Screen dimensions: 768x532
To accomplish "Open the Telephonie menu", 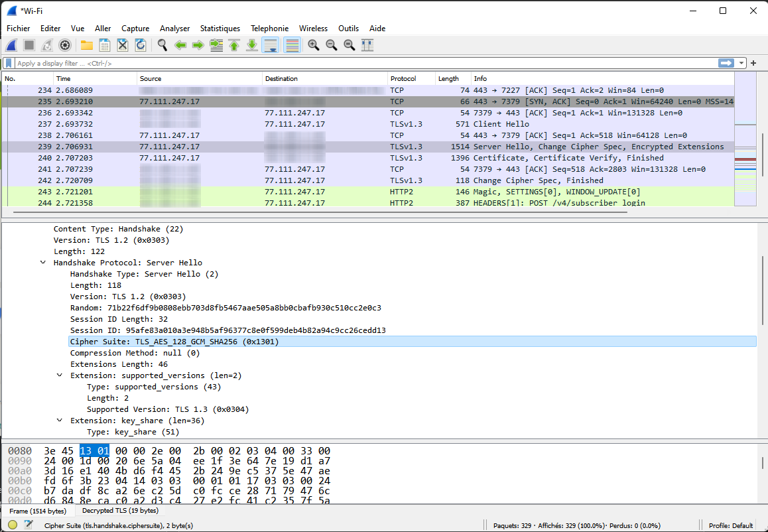I will pyautogui.click(x=269, y=29).
